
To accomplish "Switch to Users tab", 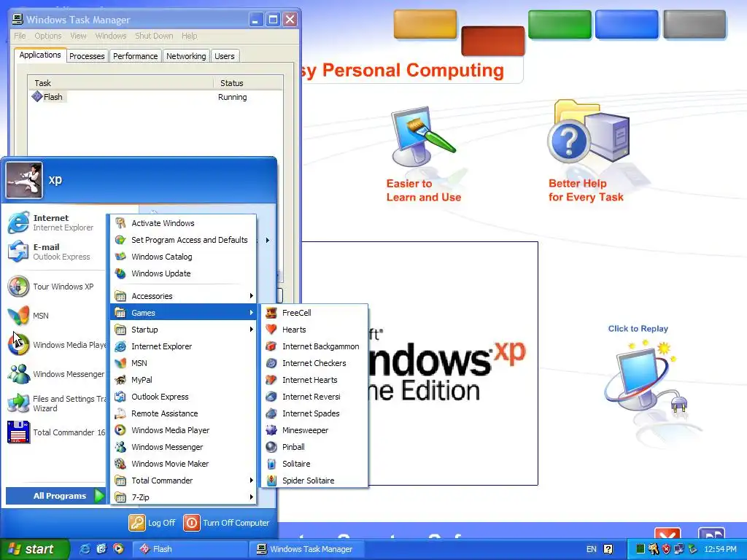I will pyautogui.click(x=225, y=56).
